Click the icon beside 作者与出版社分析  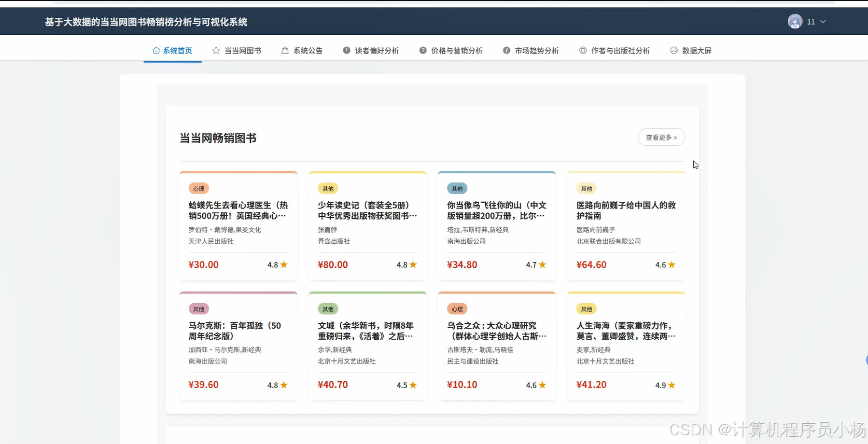[583, 50]
